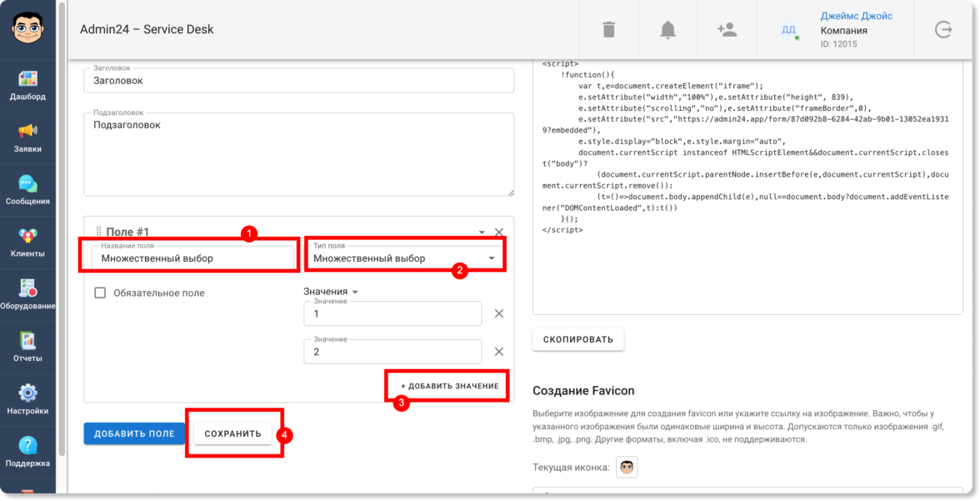
Task: Open the Тип поля dropdown
Action: 403,258
